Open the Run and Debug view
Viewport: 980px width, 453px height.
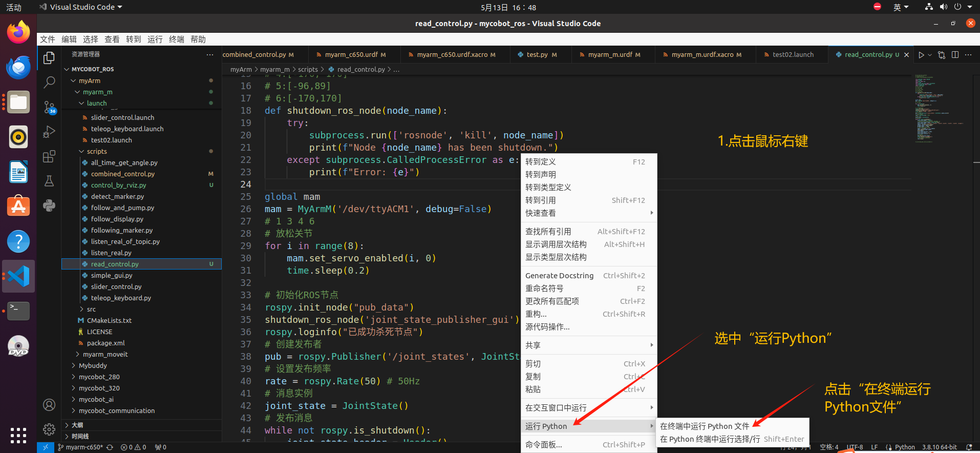[x=49, y=132]
